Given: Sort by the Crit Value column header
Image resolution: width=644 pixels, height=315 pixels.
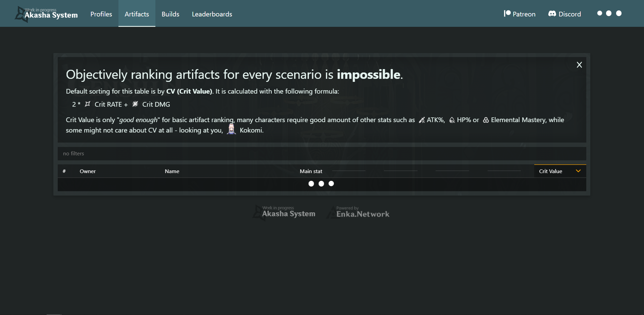Looking at the screenshot, I should click(551, 171).
